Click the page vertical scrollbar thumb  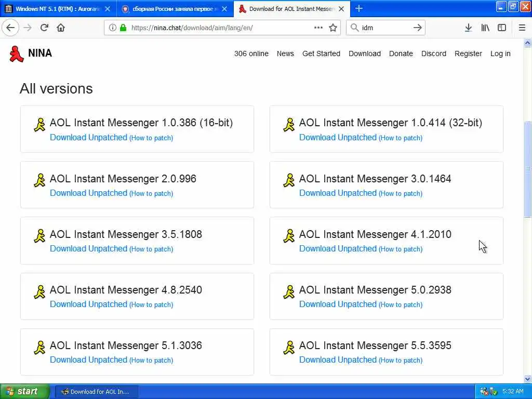[528, 169]
